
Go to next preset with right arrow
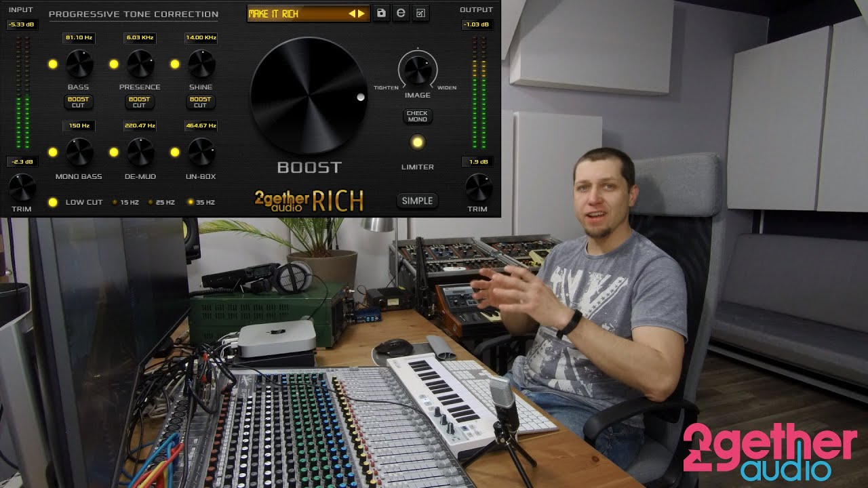(361, 14)
